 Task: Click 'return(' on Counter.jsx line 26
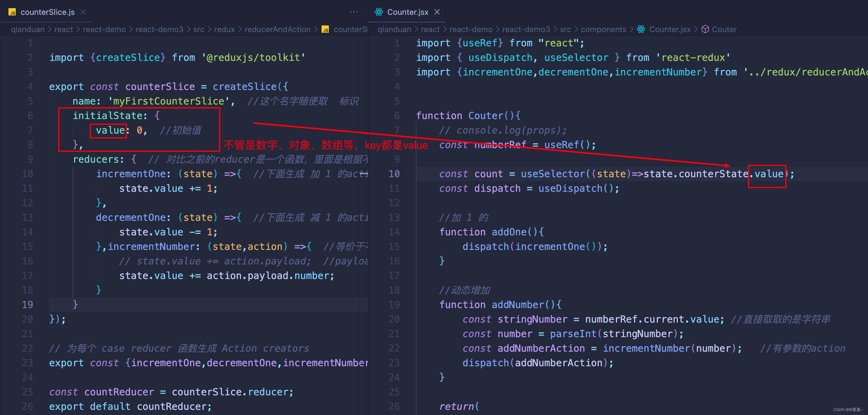[x=459, y=407]
